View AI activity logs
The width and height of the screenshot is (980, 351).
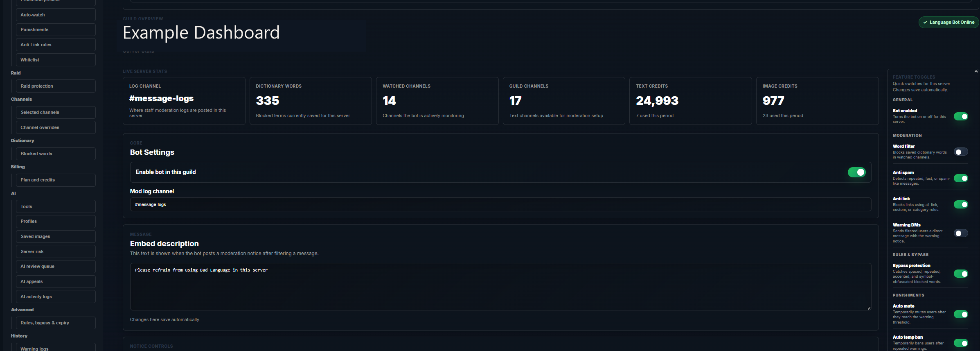[x=56, y=297]
